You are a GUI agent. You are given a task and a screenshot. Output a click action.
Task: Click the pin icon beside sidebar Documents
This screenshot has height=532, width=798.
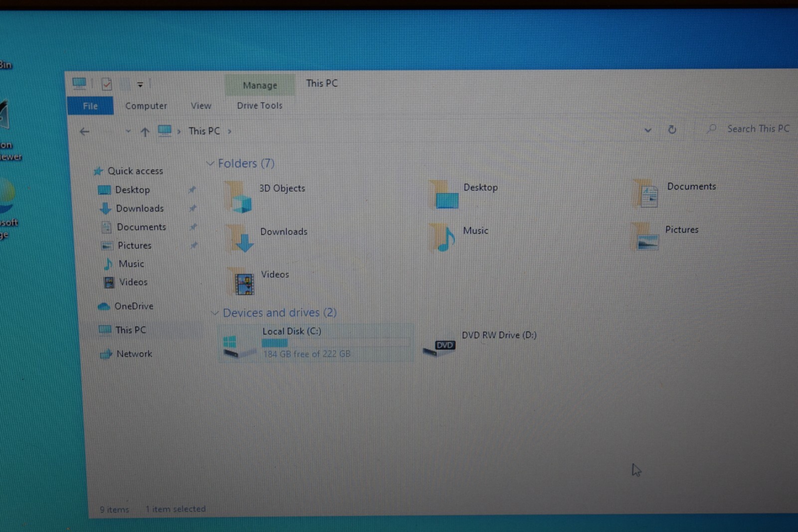pyautogui.click(x=193, y=227)
